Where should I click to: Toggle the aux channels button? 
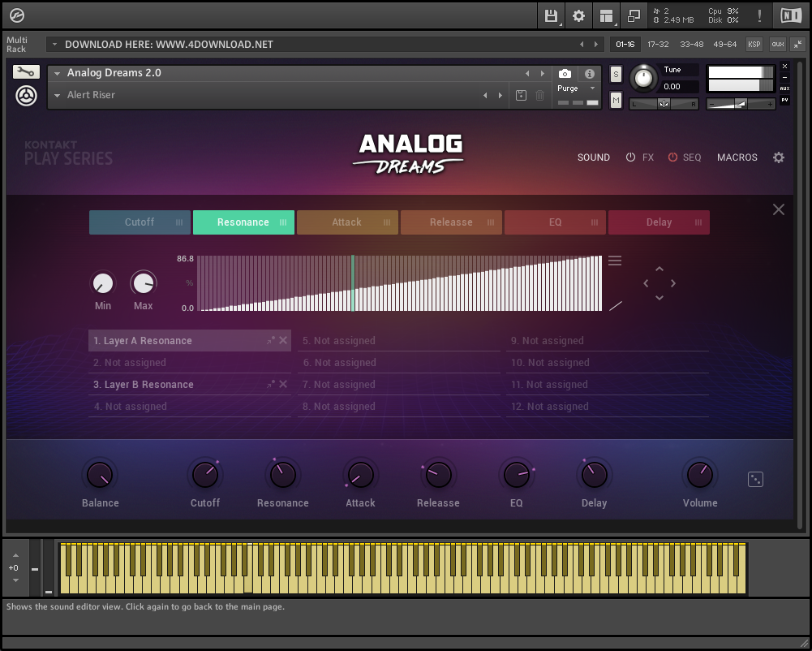[778, 44]
